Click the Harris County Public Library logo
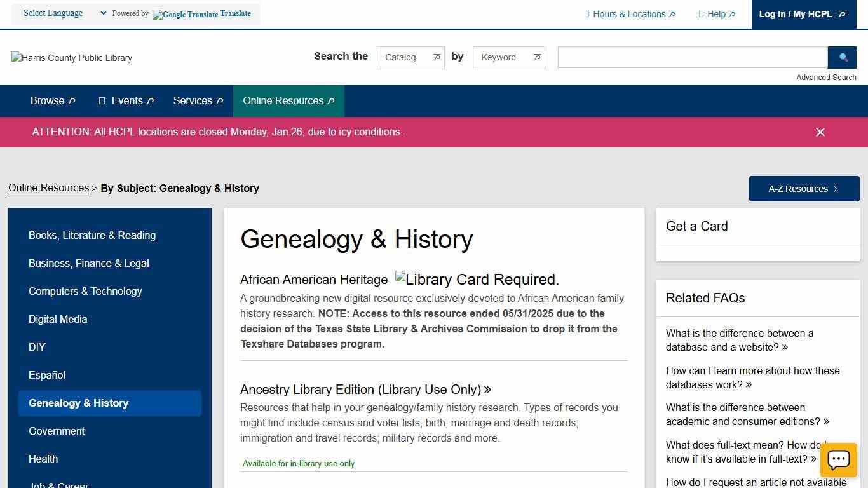The height and width of the screenshot is (488, 868). (71, 58)
